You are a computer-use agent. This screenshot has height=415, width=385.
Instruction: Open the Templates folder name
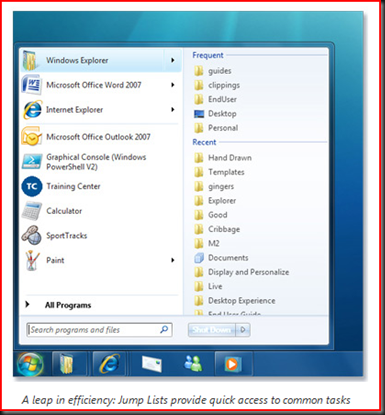point(226,172)
